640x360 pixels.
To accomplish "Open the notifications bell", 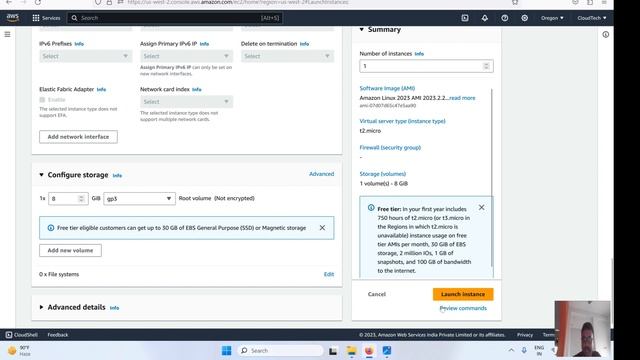I will (484, 18).
